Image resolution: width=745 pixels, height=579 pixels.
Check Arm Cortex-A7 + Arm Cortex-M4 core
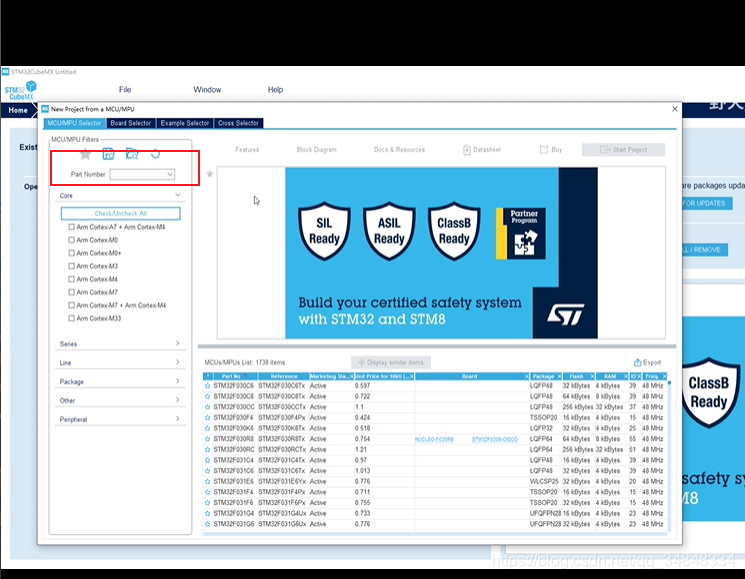(71, 227)
